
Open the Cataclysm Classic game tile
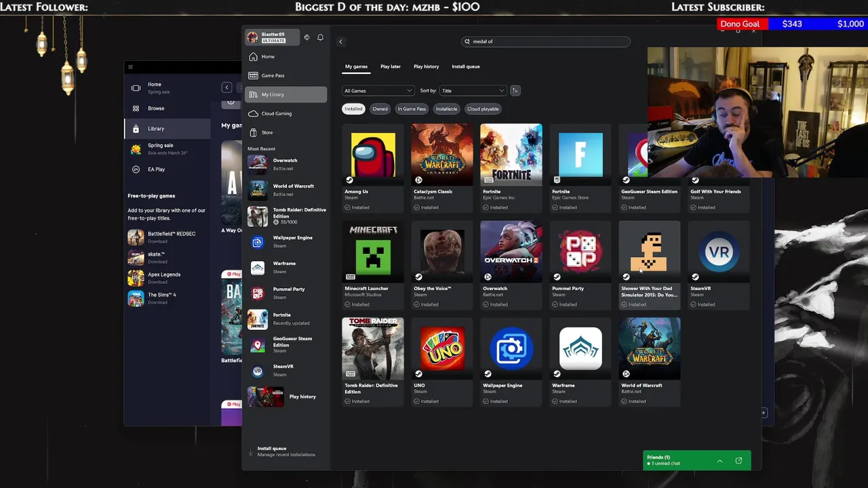point(442,167)
